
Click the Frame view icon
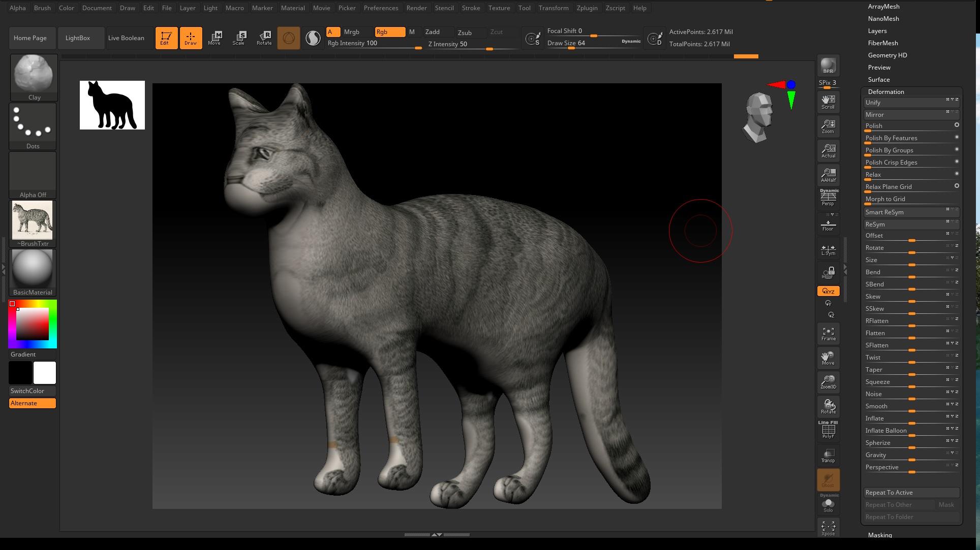pos(828,334)
